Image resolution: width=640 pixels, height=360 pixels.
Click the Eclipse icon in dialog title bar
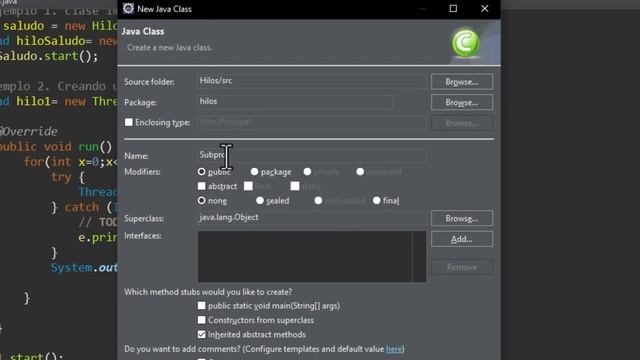(128, 9)
